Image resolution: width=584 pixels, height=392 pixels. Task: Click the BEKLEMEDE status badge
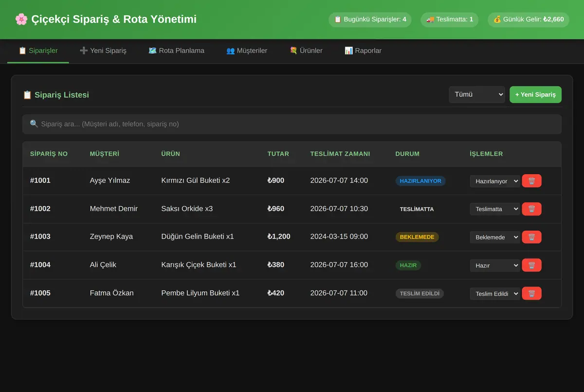pyautogui.click(x=417, y=237)
